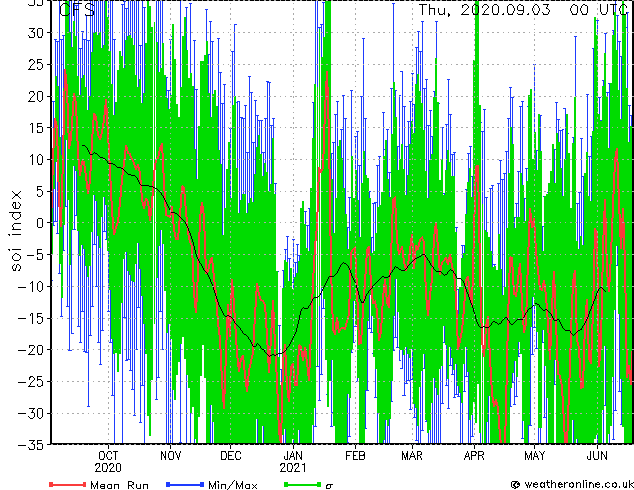Screen dimensions: 634x490
Task: Click the APR axis label
Action: (x=474, y=456)
